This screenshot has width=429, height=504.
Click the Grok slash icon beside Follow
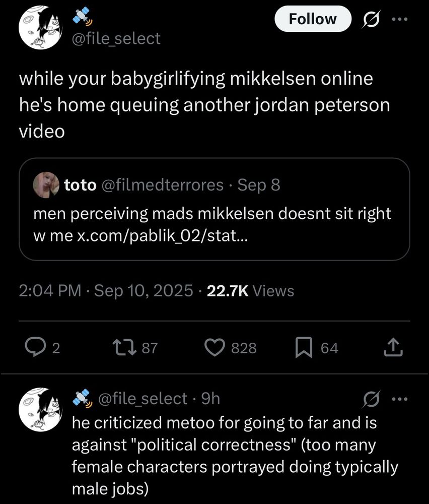(x=372, y=19)
